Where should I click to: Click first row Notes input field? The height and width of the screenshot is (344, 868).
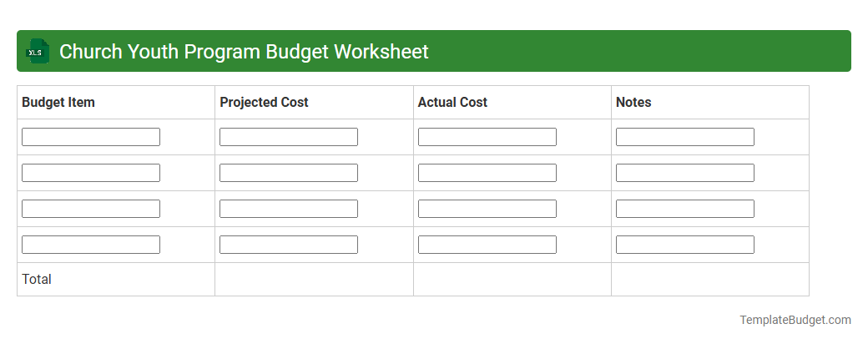684,137
